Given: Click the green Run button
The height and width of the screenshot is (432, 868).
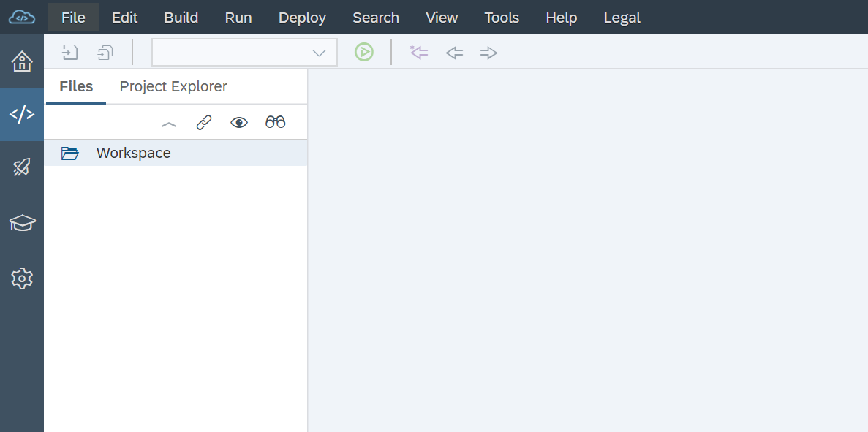Looking at the screenshot, I should [363, 53].
